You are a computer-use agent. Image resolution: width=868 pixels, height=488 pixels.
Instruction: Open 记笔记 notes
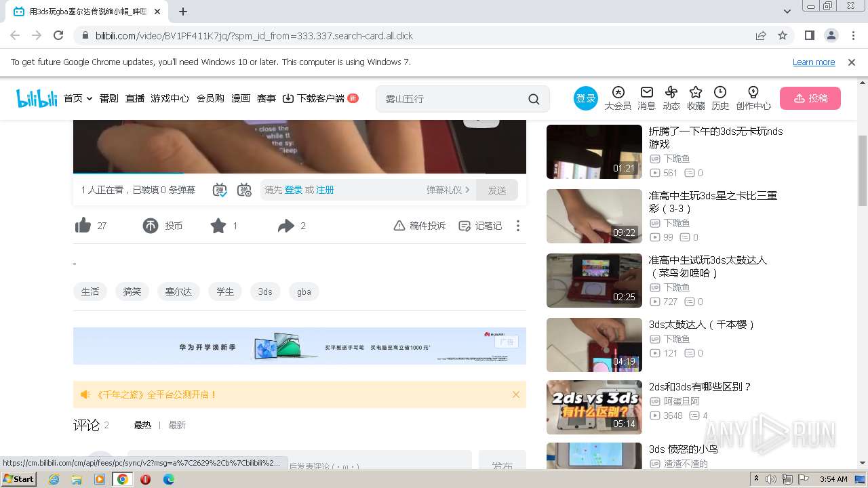coord(480,226)
